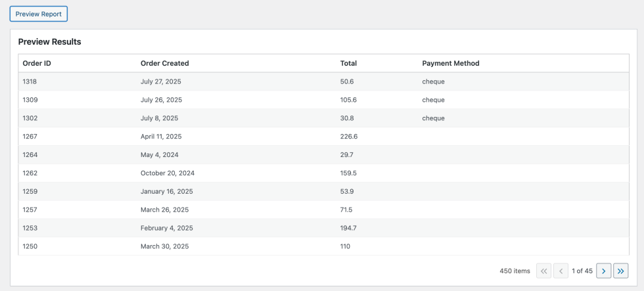Click the October 20, 2024 date cell
This screenshot has width=644, height=291.
(168, 173)
